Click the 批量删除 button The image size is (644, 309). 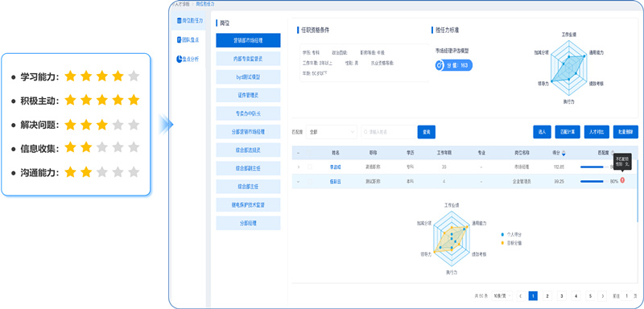[625, 132]
